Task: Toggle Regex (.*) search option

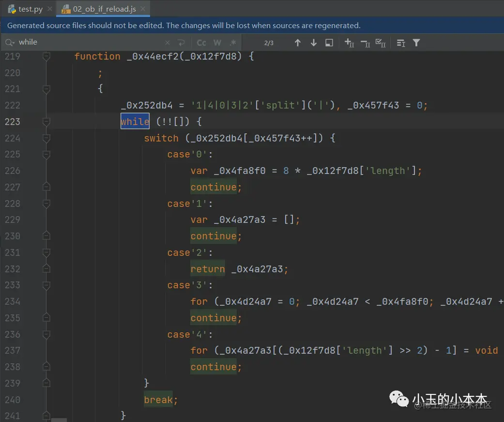Action: [x=233, y=43]
